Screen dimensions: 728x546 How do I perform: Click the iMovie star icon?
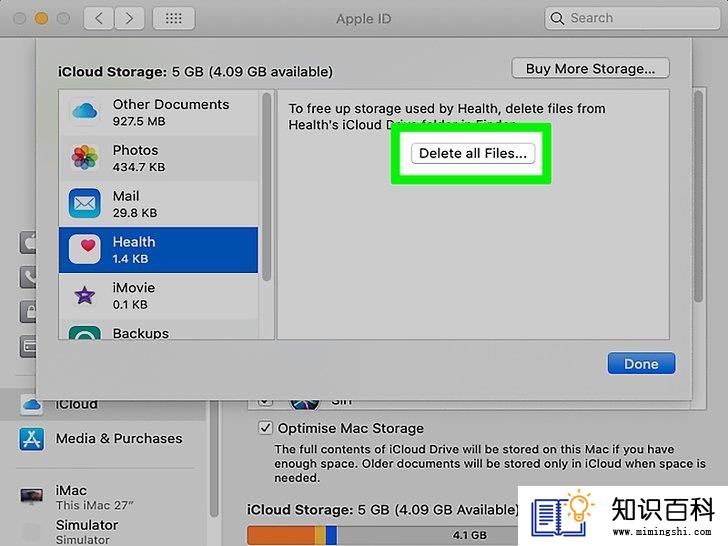[x=84, y=295]
